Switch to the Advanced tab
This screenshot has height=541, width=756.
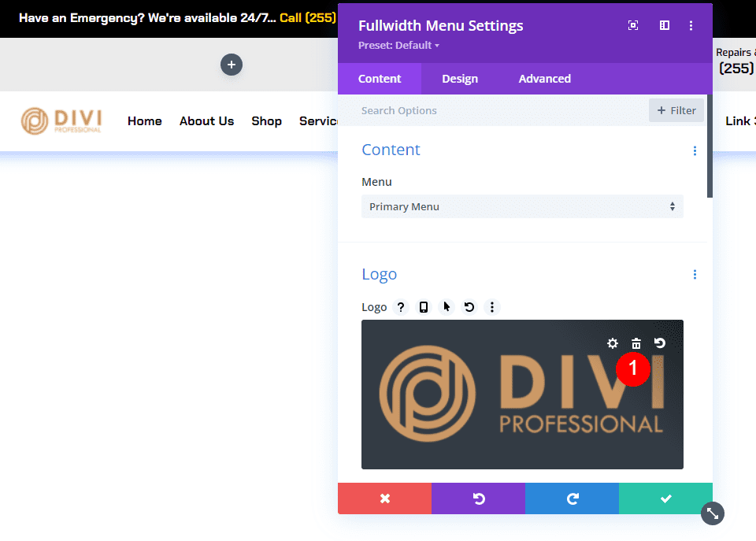pos(544,79)
